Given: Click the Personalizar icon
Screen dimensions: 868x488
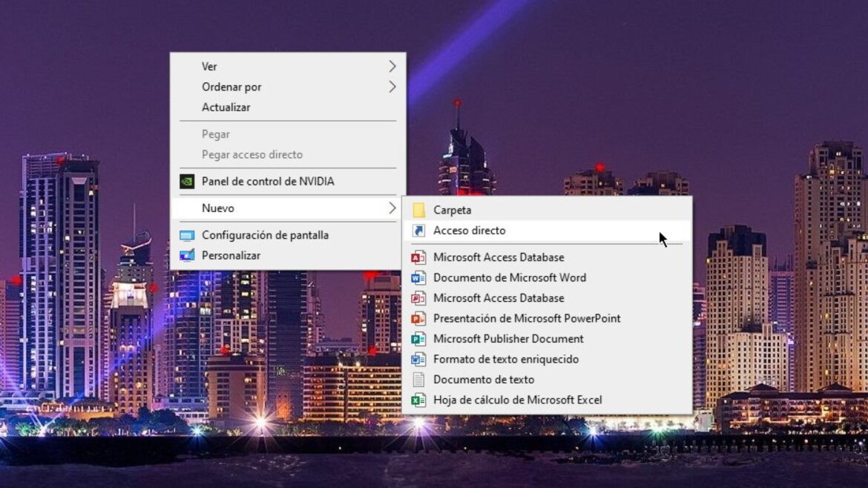Looking at the screenshot, I should click(187, 256).
